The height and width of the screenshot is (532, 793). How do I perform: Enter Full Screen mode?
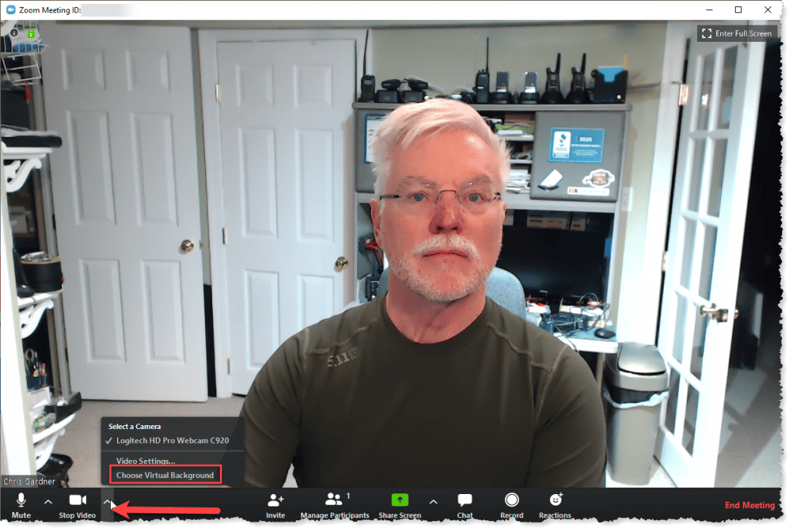pos(736,33)
